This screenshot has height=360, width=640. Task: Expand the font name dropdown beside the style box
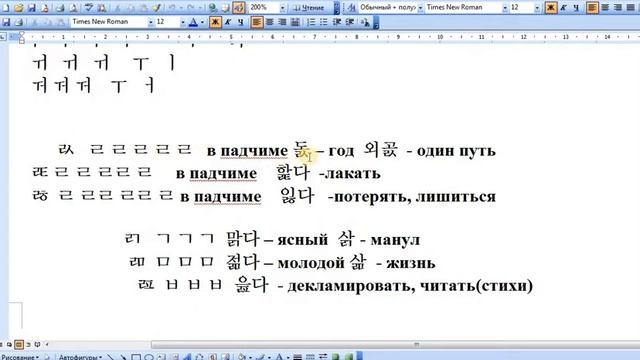pyautogui.click(x=505, y=7)
